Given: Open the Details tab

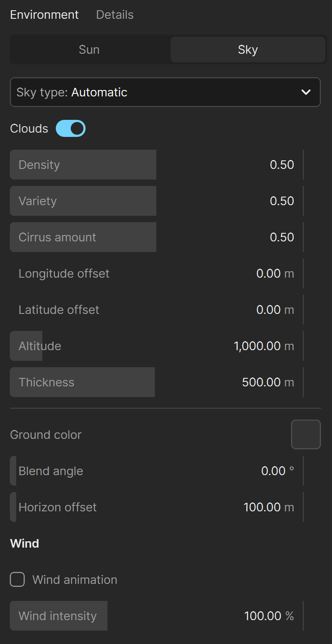Looking at the screenshot, I should point(115,15).
